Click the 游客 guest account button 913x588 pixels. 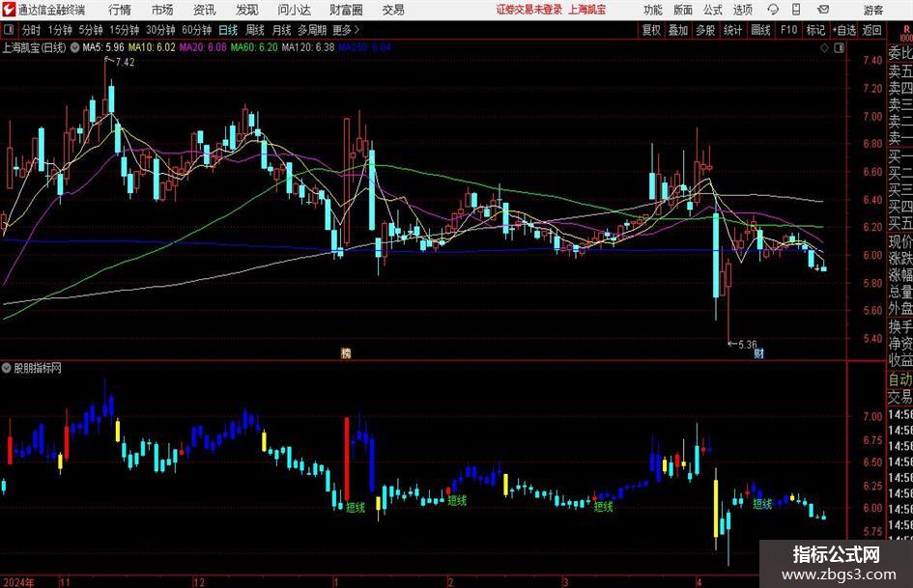(x=872, y=10)
